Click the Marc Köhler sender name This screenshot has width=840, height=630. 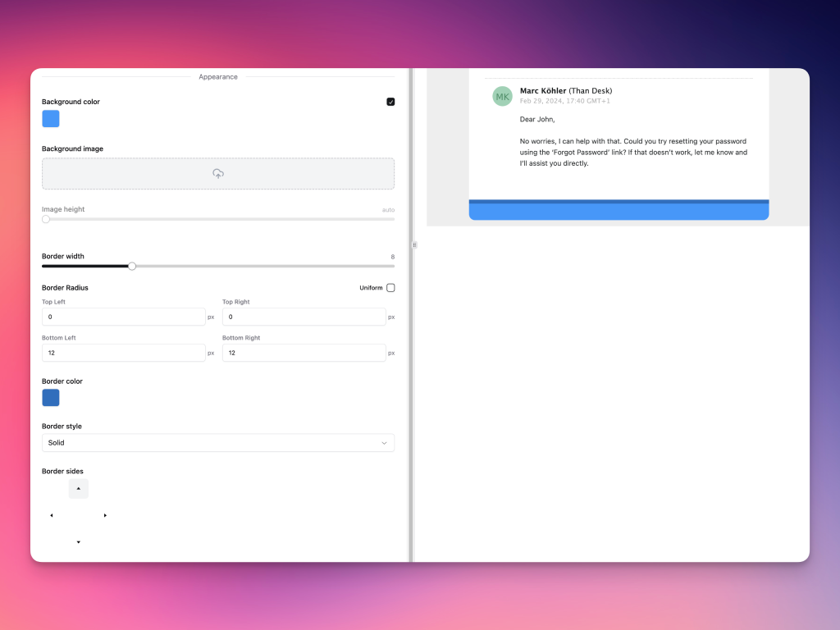coord(542,90)
